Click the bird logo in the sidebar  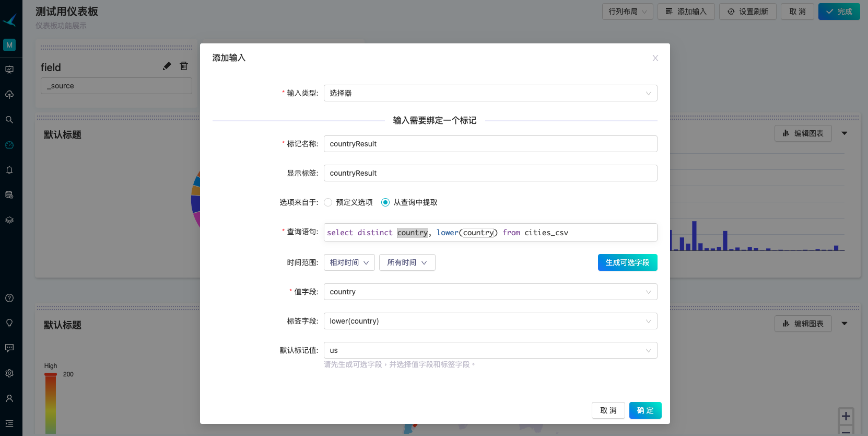tap(9, 20)
